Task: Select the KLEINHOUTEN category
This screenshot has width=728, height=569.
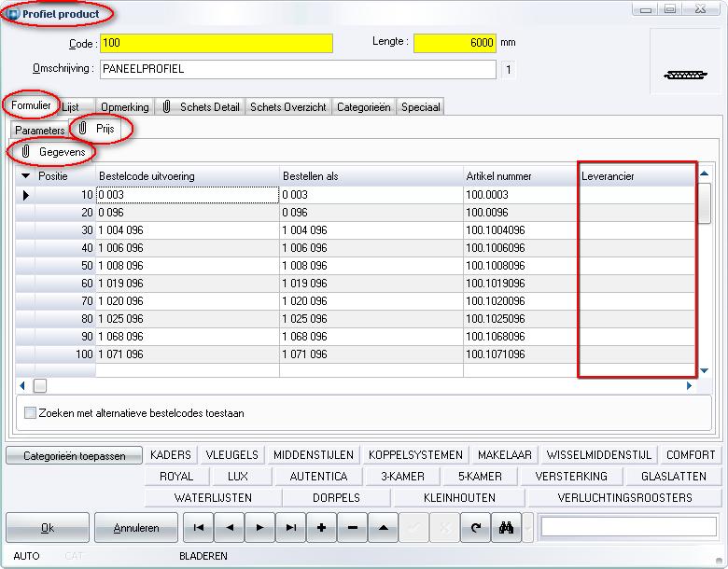Action: 459,497
